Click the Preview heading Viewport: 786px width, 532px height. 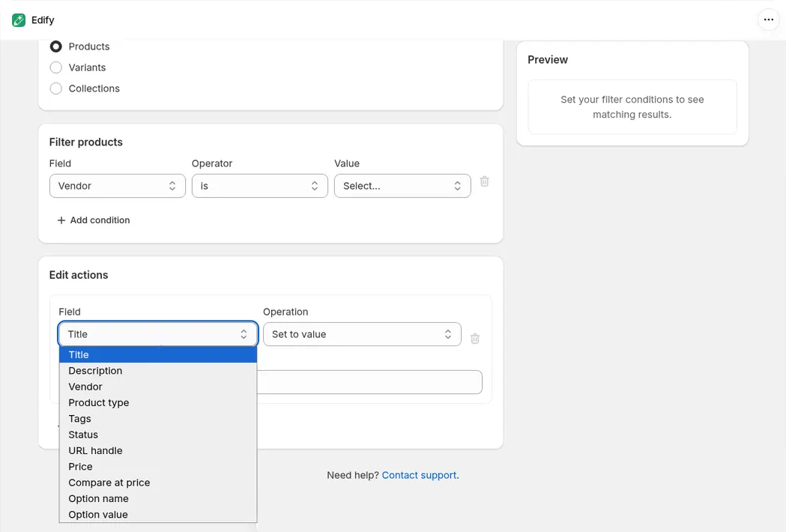coord(548,60)
